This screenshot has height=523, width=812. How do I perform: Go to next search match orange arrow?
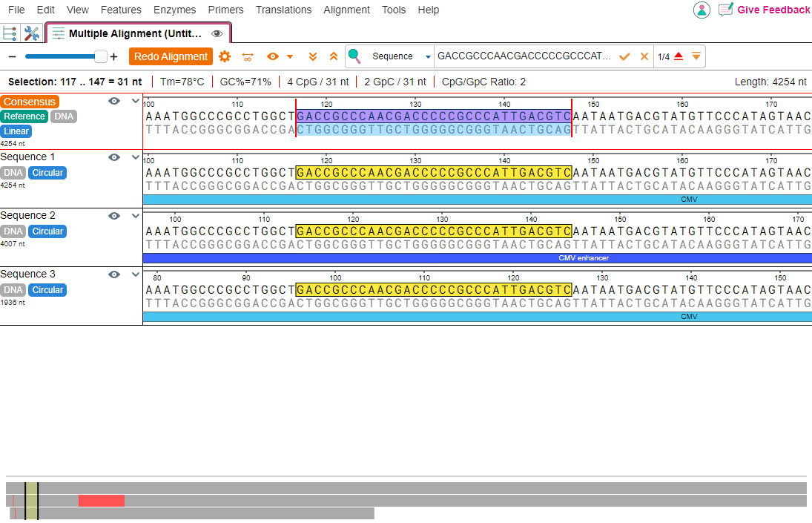[x=696, y=56]
